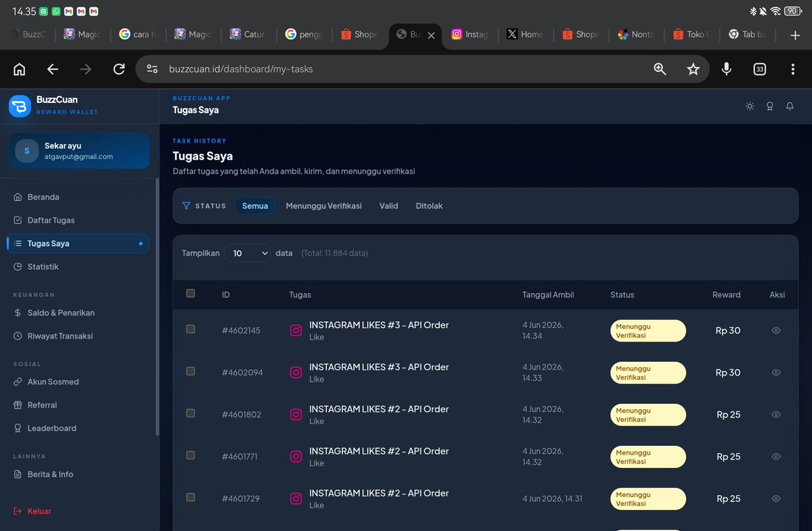Open Akun Sosmed page
812x531 pixels.
point(78,382)
